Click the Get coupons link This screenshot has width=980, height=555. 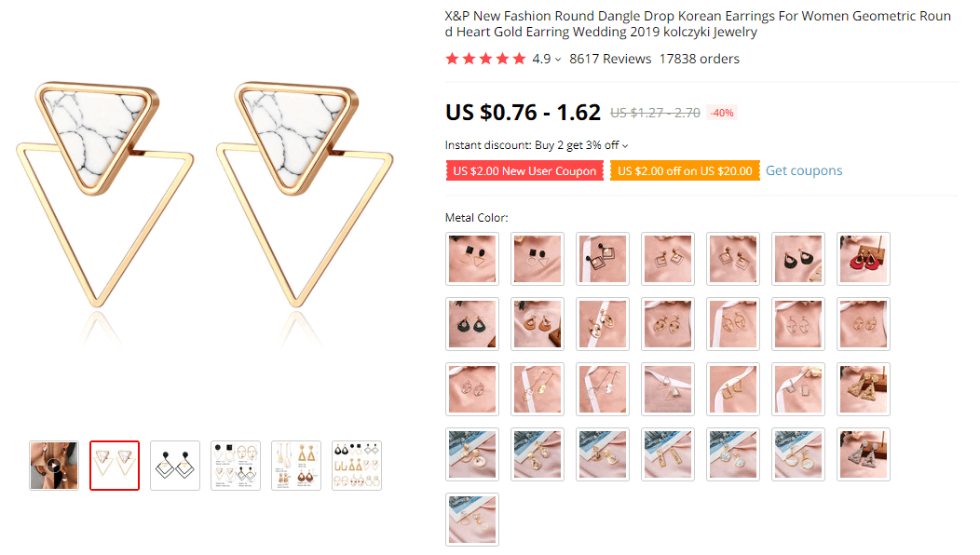(x=804, y=170)
